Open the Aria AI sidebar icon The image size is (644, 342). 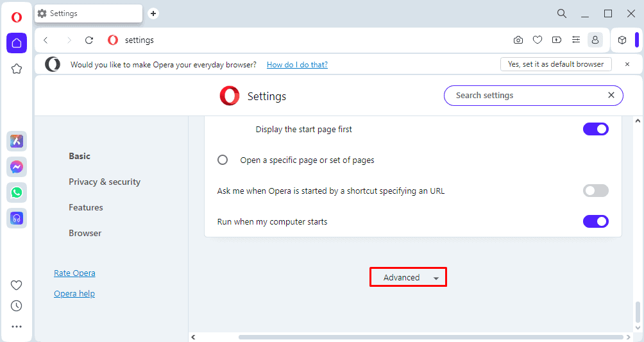coord(17,141)
